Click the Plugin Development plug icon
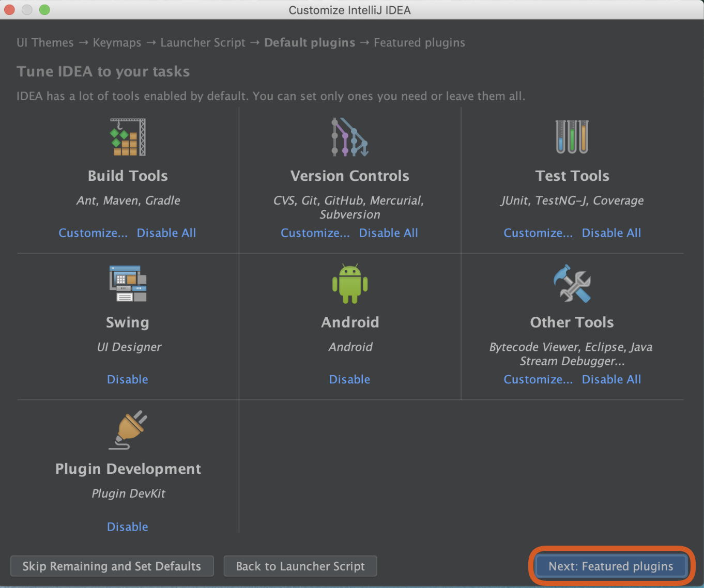Image resolution: width=704 pixels, height=588 pixels. (128, 430)
